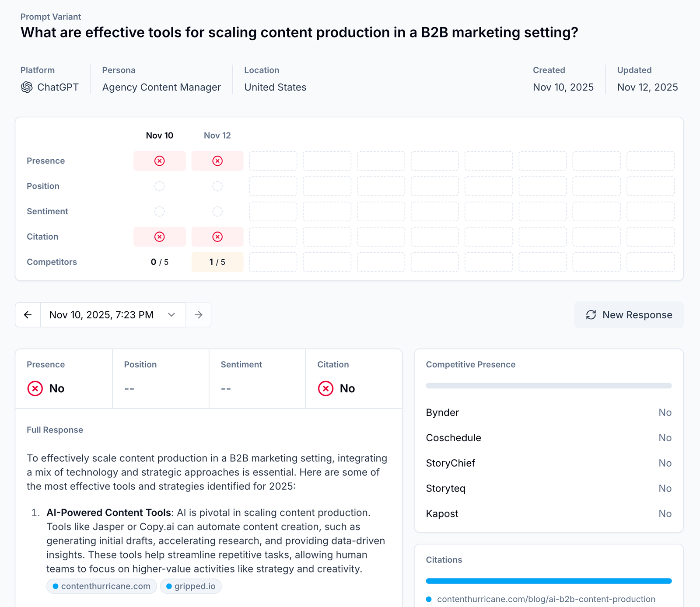Click the StoryChief competitor row name
This screenshot has width=700, height=607.
click(451, 463)
